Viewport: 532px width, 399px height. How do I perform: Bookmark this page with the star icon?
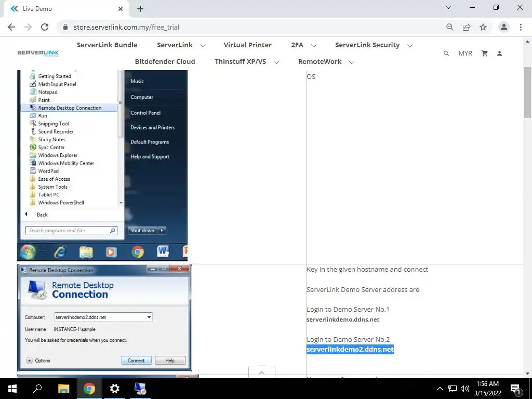click(483, 27)
